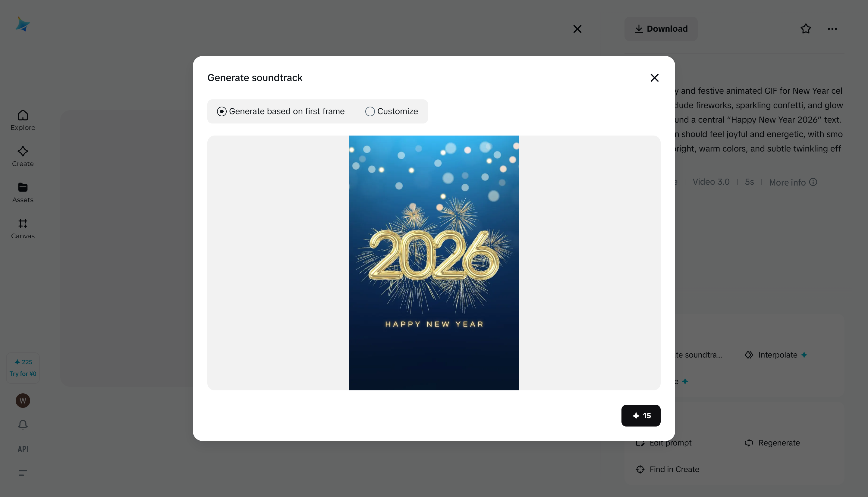Click the 2026 first frame preview image
The height and width of the screenshot is (497, 868).
point(434,263)
